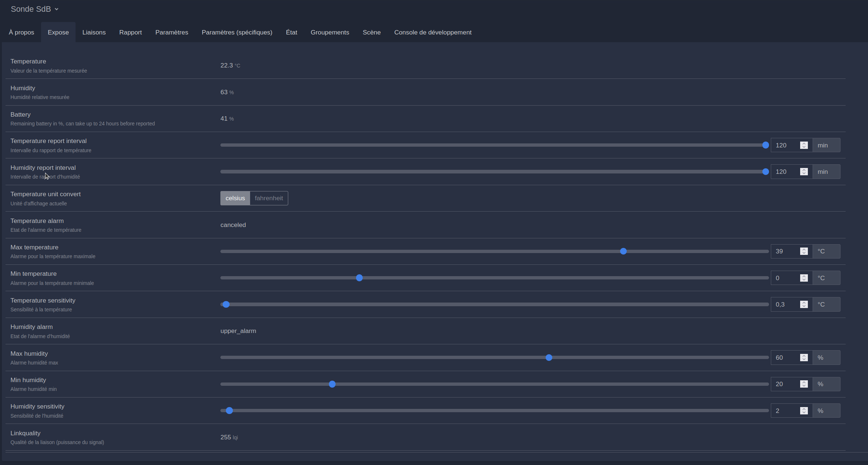The height and width of the screenshot is (465, 868).
Task: Click the Max temperature value input field
Action: pos(785,251)
